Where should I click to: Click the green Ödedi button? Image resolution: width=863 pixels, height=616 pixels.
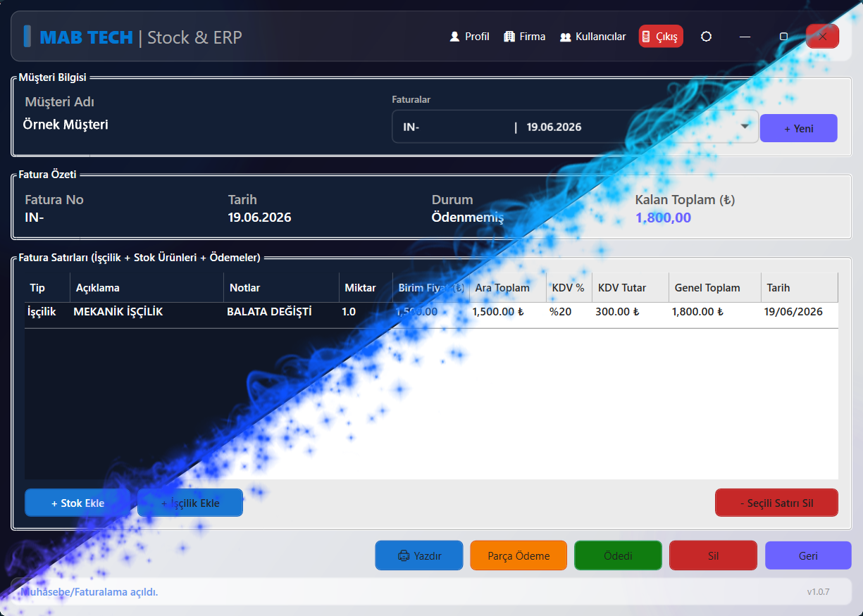[x=618, y=555]
